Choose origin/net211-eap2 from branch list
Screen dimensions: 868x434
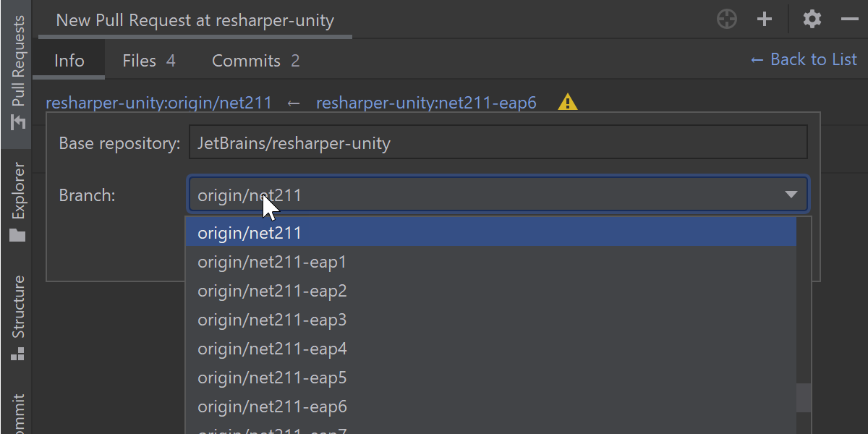[491, 291]
